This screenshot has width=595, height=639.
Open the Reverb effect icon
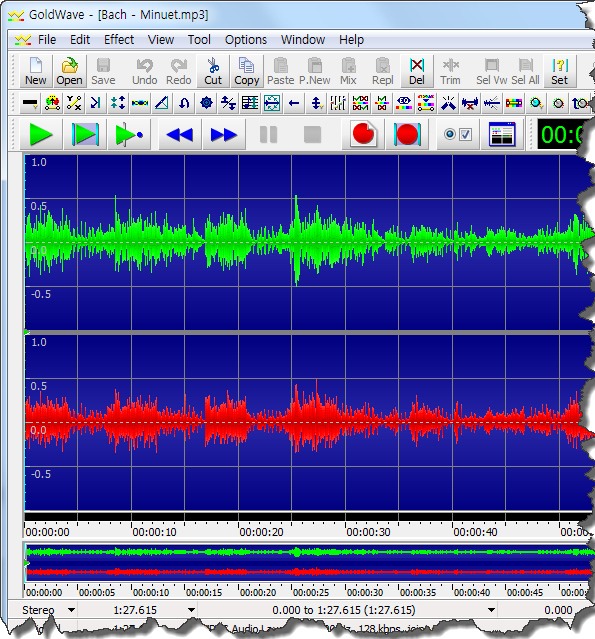tap(272, 103)
